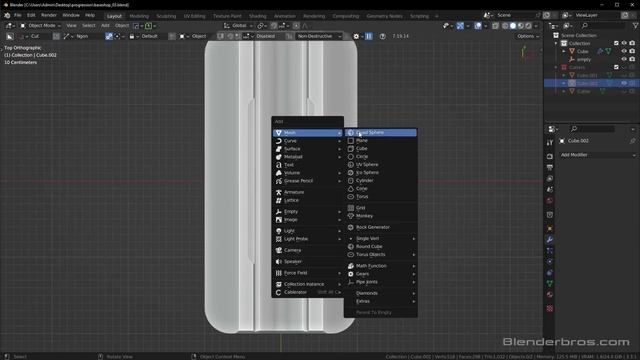Expand the Extras submenu
Image resolution: width=640 pixels, height=360 pixels.
pos(381,301)
